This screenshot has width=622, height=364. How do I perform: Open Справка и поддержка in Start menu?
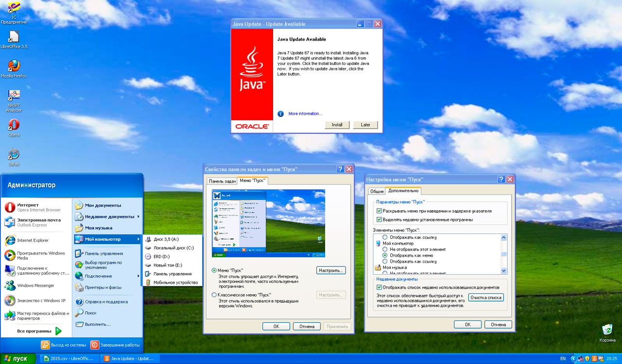click(107, 301)
